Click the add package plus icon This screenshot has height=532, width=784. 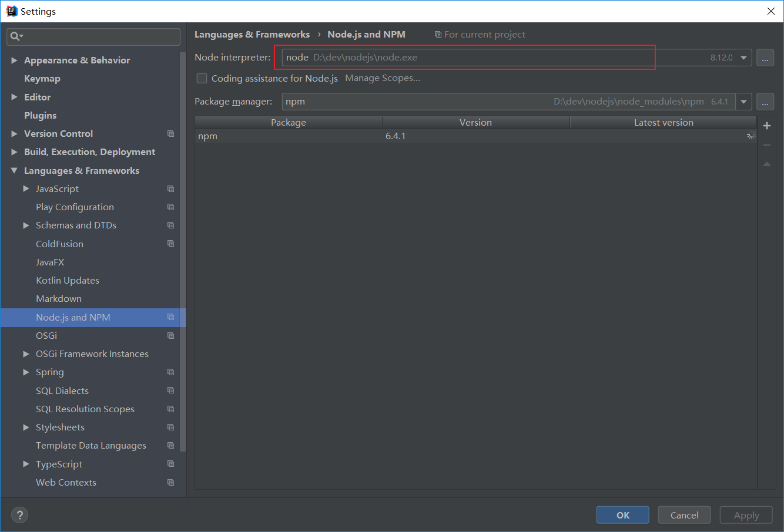coord(766,126)
